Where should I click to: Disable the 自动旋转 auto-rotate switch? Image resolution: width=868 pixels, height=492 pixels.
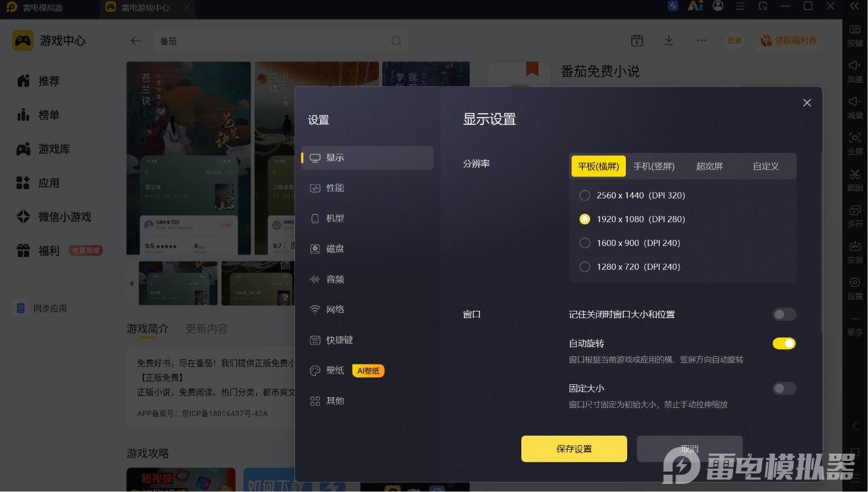coord(784,344)
